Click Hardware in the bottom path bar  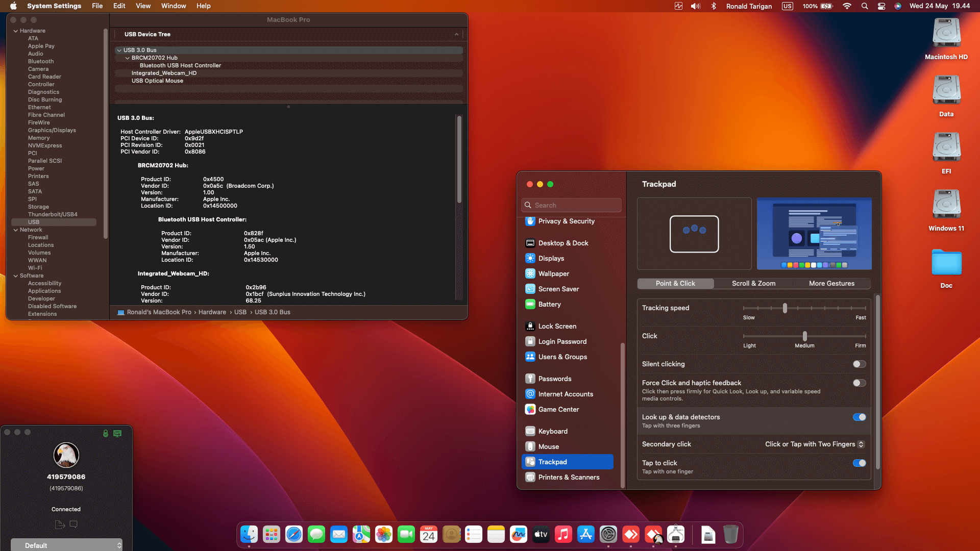[x=212, y=312]
